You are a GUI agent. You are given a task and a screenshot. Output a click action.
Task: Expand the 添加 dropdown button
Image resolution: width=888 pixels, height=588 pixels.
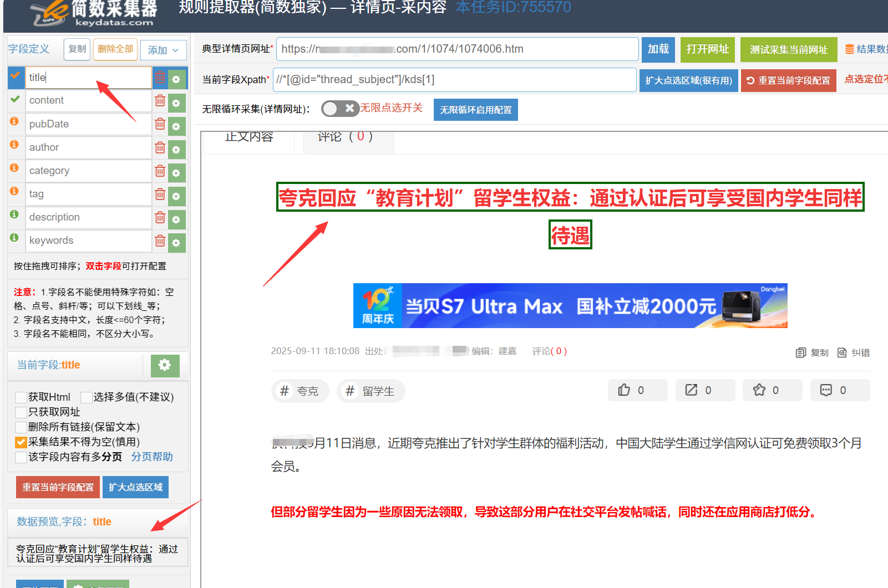point(163,50)
